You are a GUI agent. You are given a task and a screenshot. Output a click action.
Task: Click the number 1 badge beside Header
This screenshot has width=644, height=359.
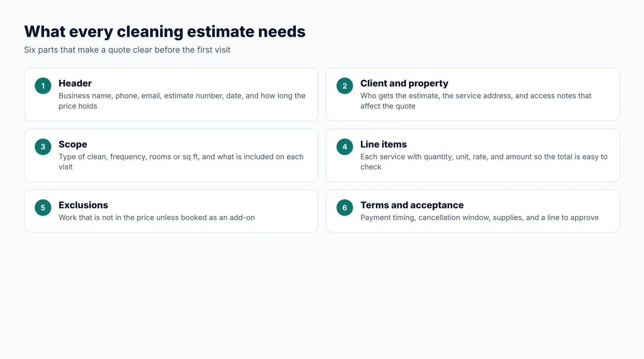pyautogui.click(x=43, y=86)
